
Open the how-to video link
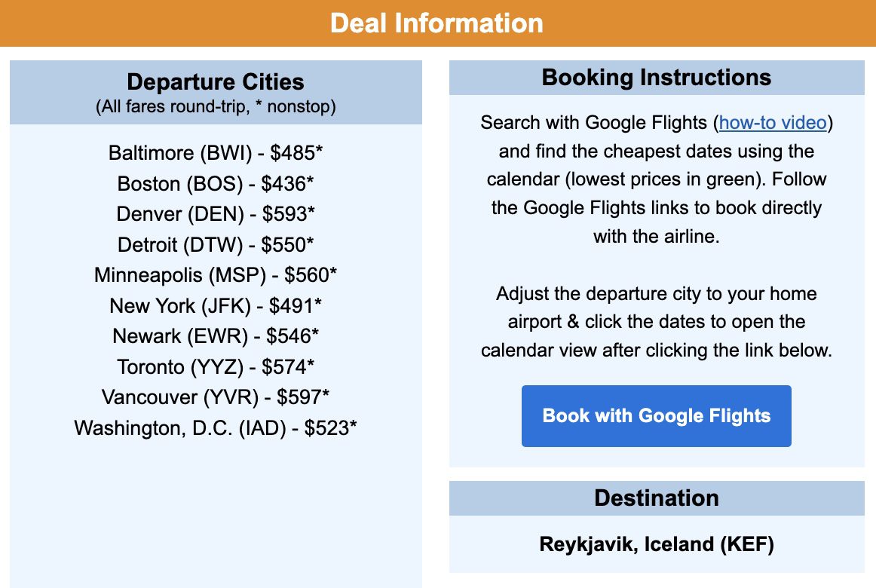pos(772,122)
